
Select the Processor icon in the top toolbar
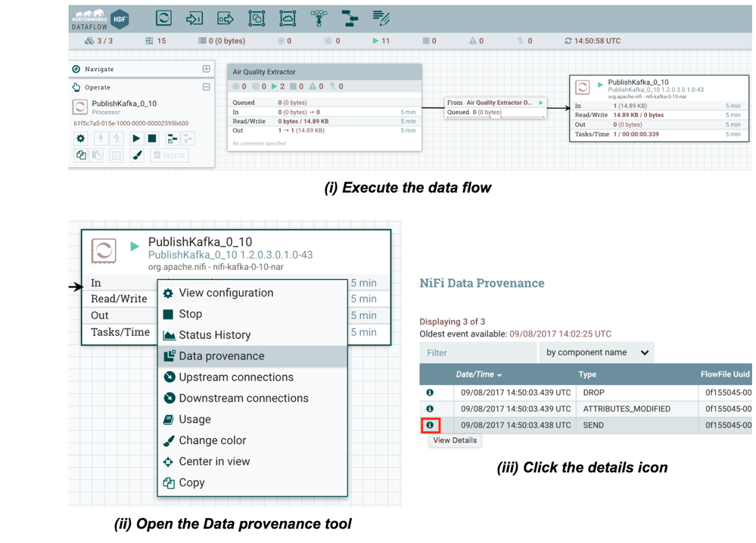point(163,18)
